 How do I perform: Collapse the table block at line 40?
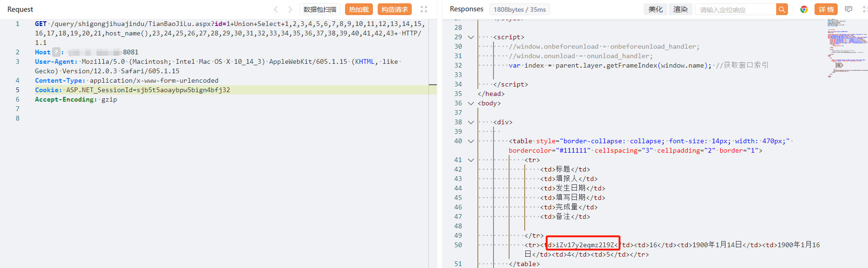click(x=471, y=141)
